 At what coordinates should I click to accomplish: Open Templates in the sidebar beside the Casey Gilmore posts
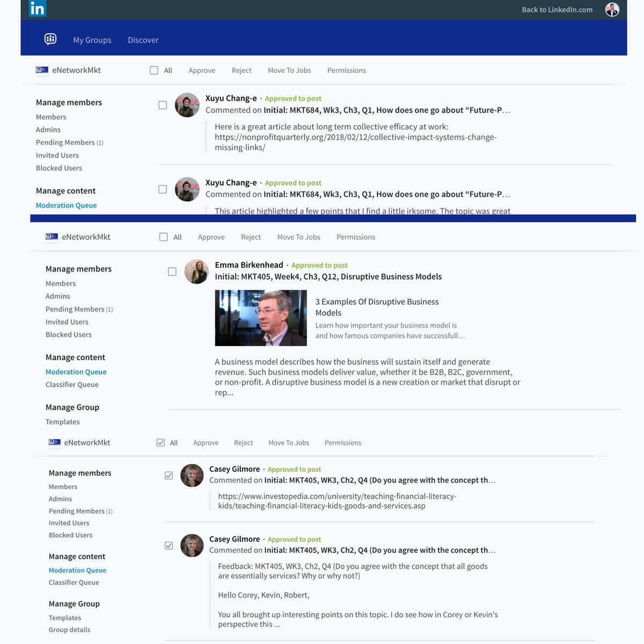point(65,618)
